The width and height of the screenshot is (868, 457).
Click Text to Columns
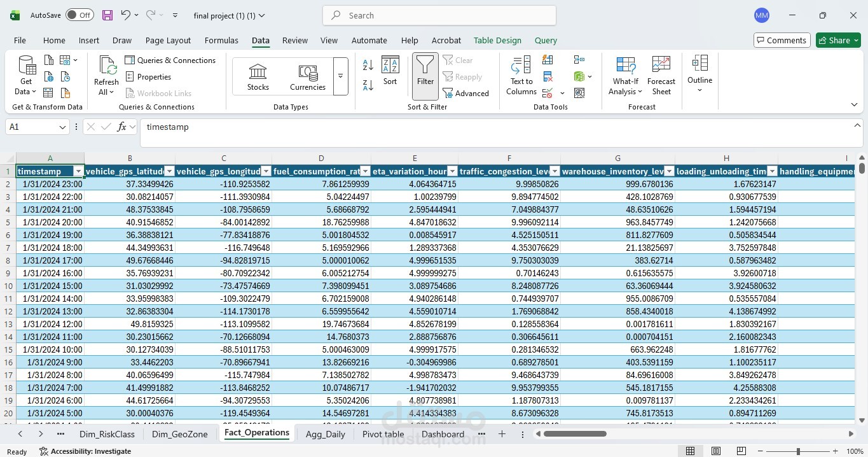tap(521, 76)
